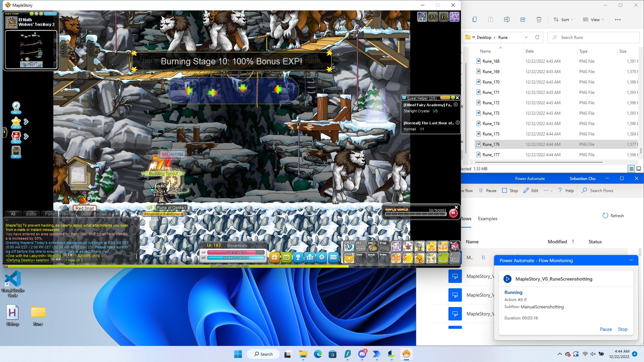Expand the collapsed left side panel arrow
This screenshot has width=644, height=362.
[5, 132]
